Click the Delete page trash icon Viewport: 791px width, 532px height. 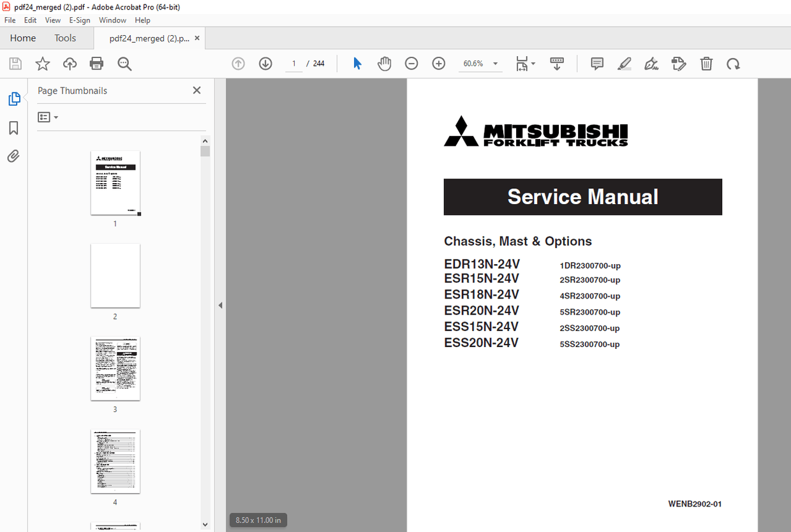click(x=706, y=64)
